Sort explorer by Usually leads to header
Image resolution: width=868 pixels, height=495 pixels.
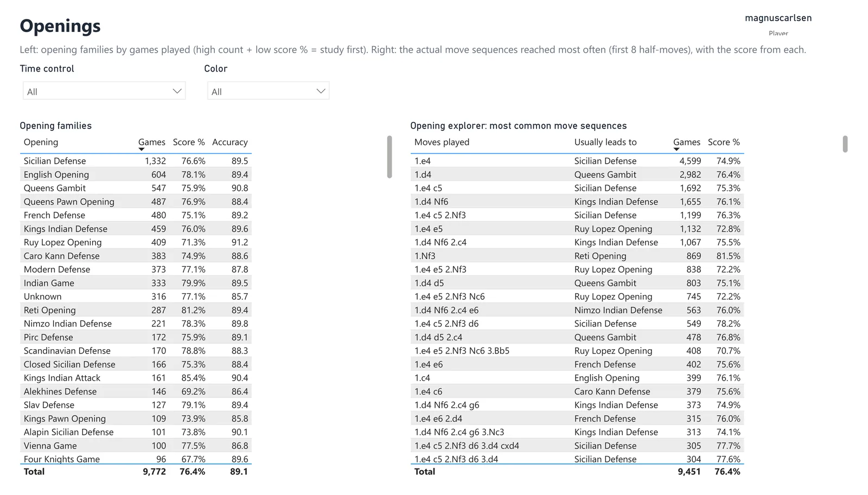pyautogui.click(x=605, y=142)
